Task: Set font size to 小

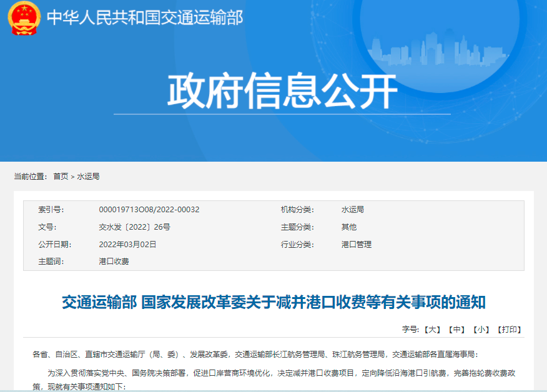Action: coord(481,329)
